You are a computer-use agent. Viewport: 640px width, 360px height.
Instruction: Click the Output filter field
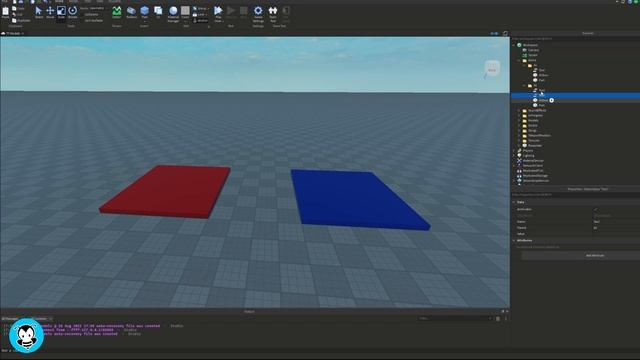click(456, 318)
